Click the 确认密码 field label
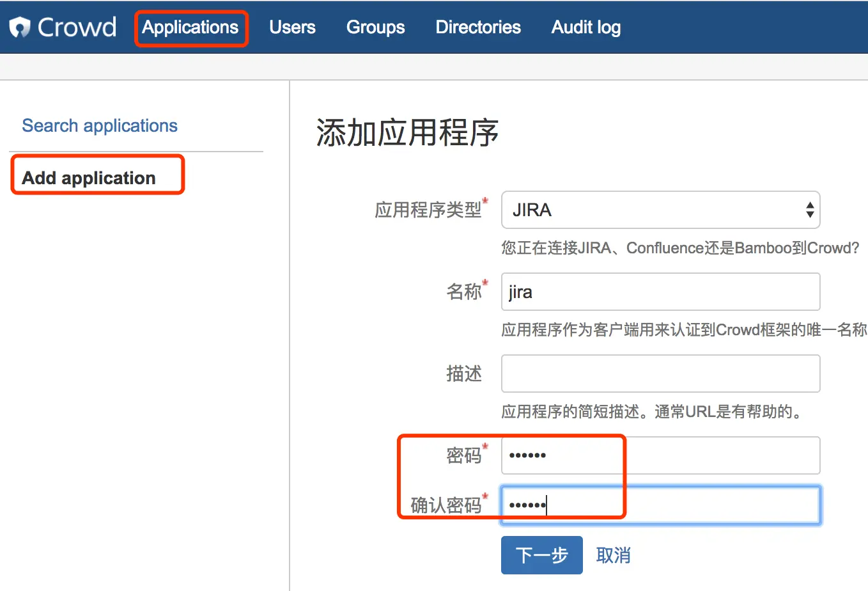The image size is (868, 591). [x=446, y=505]
